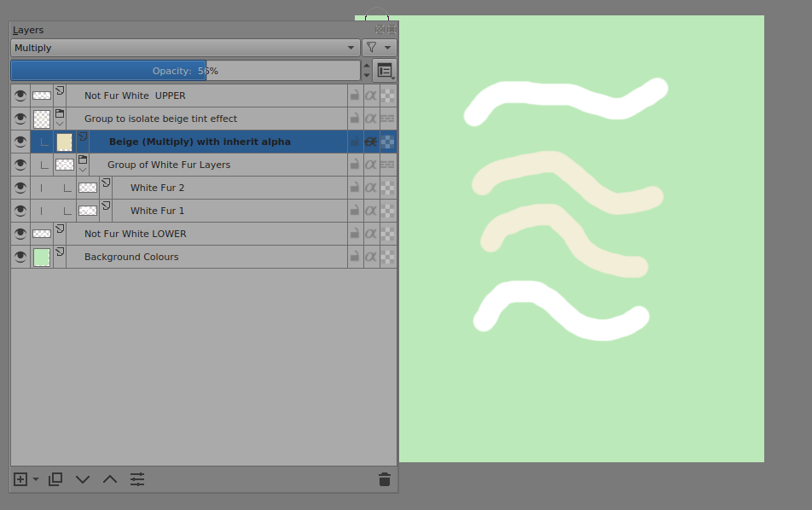The image size is (812, 510).
Task: Toggle pass-through on beige tint effect group
Action: pos(387,119)
